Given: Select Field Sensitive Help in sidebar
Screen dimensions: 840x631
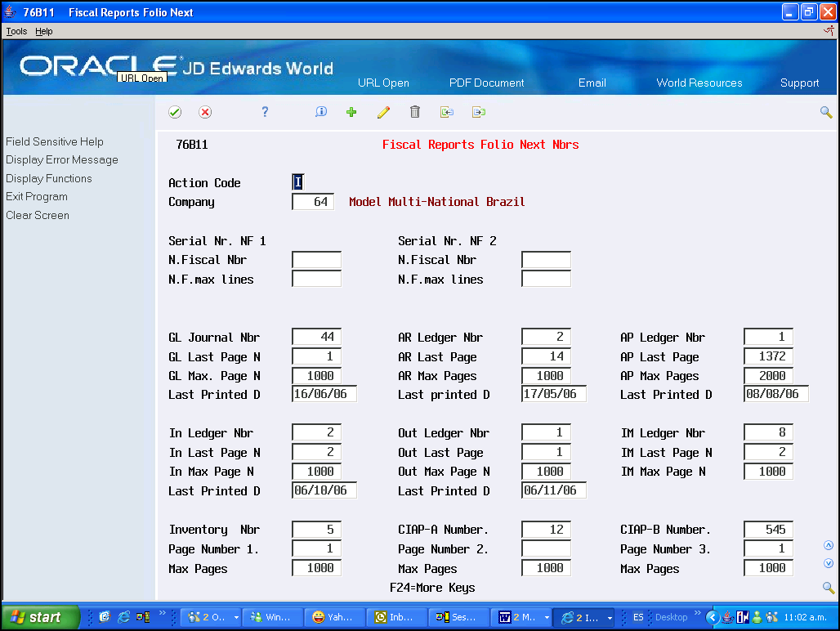Looking at the screenshot, I should [55, 141].
